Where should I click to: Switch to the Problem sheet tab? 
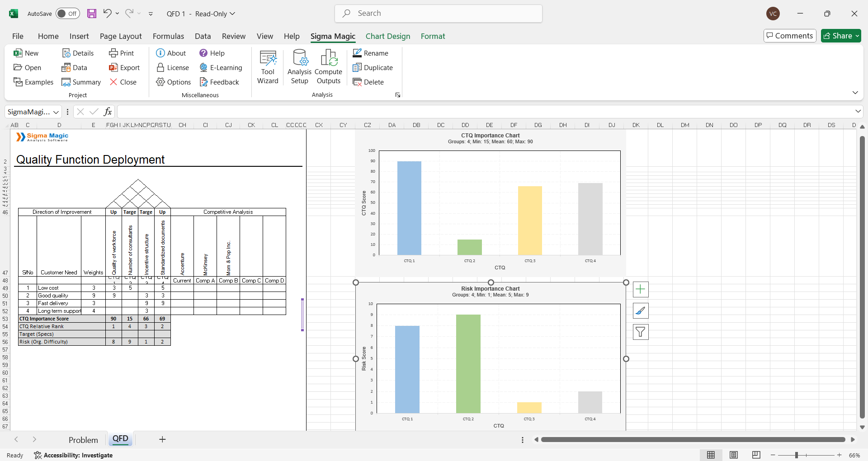point(83,440)
